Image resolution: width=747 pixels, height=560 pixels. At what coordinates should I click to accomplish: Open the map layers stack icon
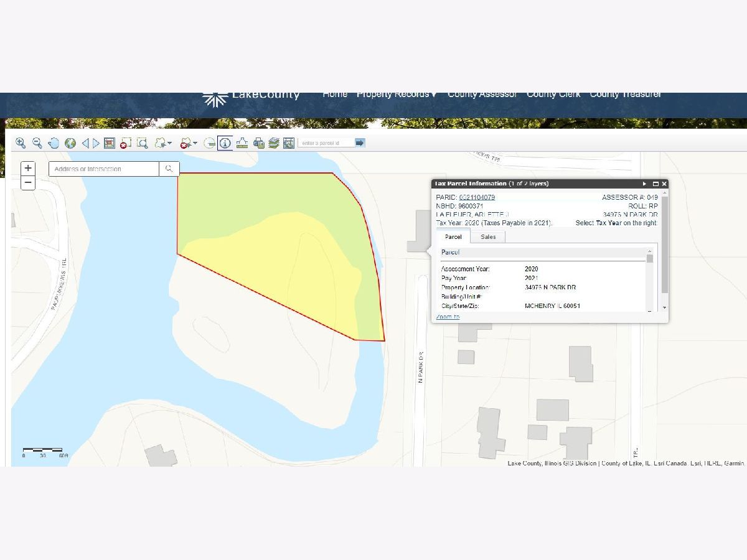273,143
